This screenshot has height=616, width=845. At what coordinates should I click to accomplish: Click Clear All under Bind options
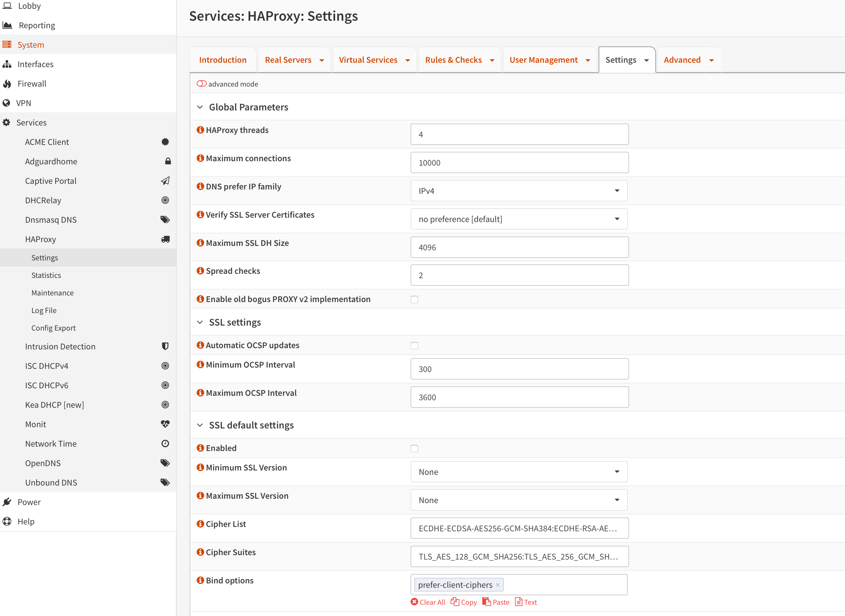point(428,602)
